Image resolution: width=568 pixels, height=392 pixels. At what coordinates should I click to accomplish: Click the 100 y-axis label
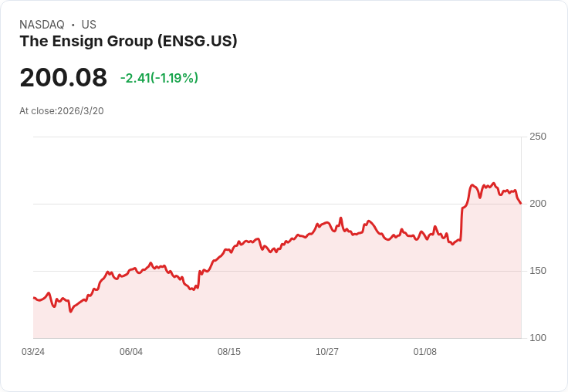(x=538, y=338)
